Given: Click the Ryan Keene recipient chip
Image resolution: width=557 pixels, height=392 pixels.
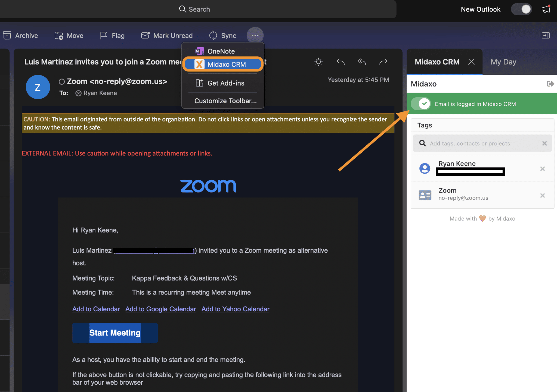Looking at the screenshot, I should pos(97,93).
